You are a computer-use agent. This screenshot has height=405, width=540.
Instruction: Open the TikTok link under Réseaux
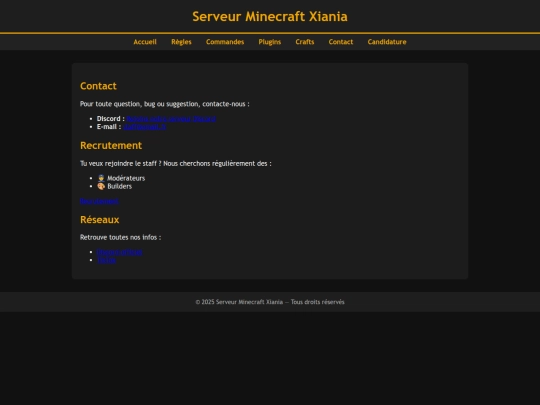tap(106, 260)
